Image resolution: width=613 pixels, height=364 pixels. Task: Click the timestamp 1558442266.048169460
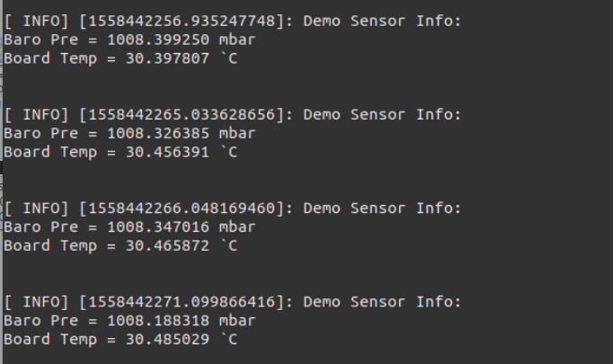182,208
